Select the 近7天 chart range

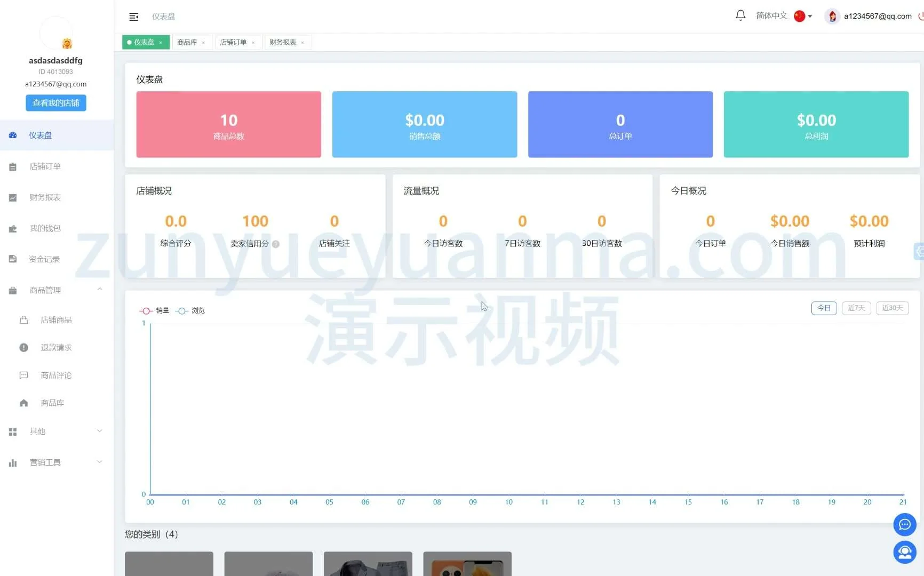pyautogui.click(x=856, y=308)
